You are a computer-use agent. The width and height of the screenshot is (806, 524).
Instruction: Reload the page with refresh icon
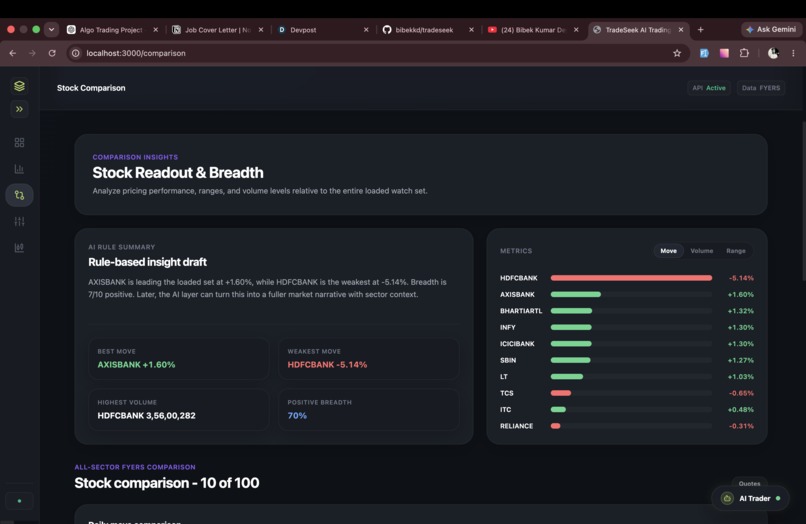(x=52, y=53)
